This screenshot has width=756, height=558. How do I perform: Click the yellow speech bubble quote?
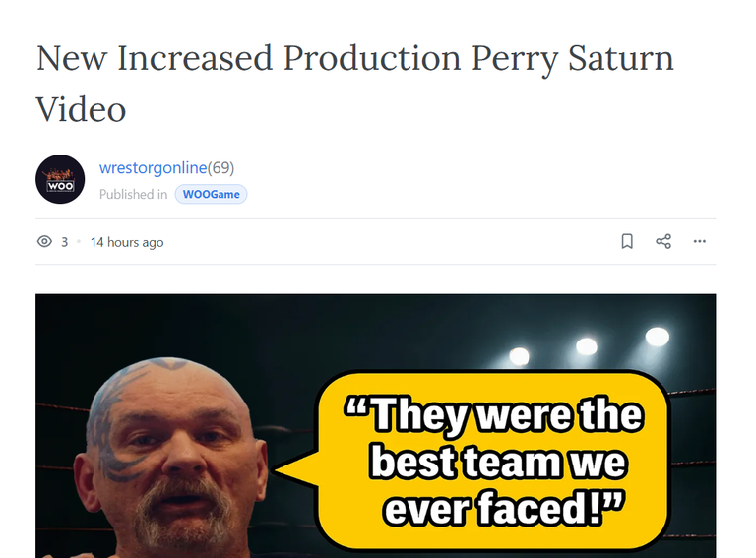493,461
